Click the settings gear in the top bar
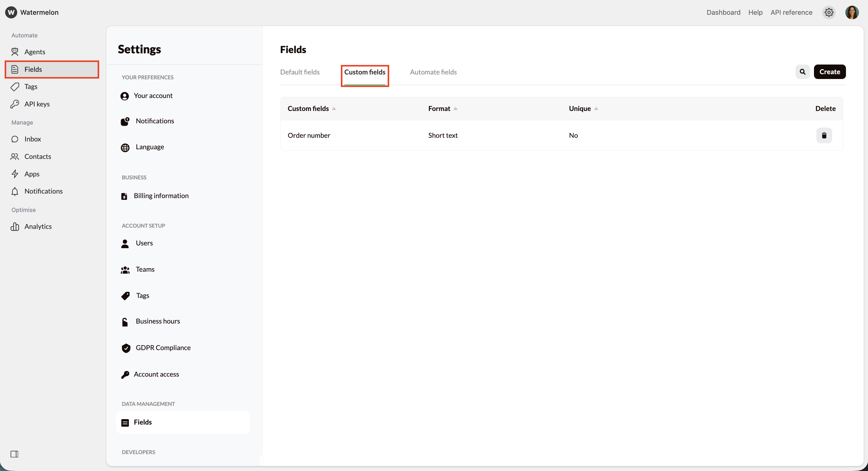This screenshot has width=868, height=471. point(829,12)
